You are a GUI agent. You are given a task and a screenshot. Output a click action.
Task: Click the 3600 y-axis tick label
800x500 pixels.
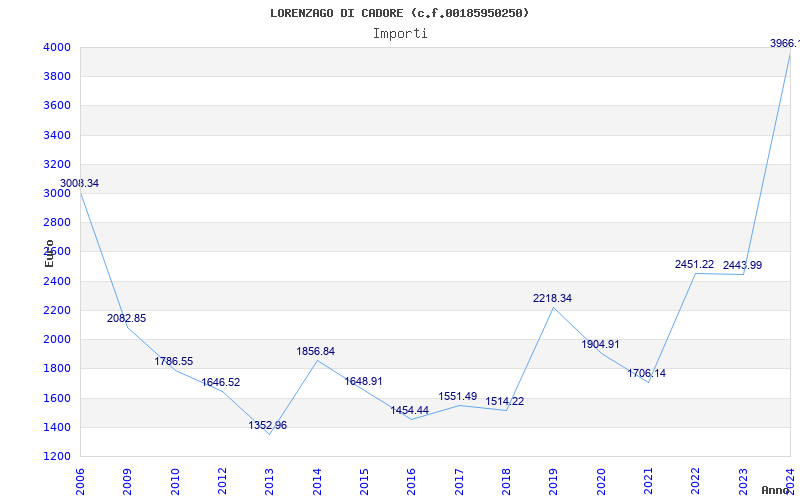pyautogui.click(x=57, y=106)
